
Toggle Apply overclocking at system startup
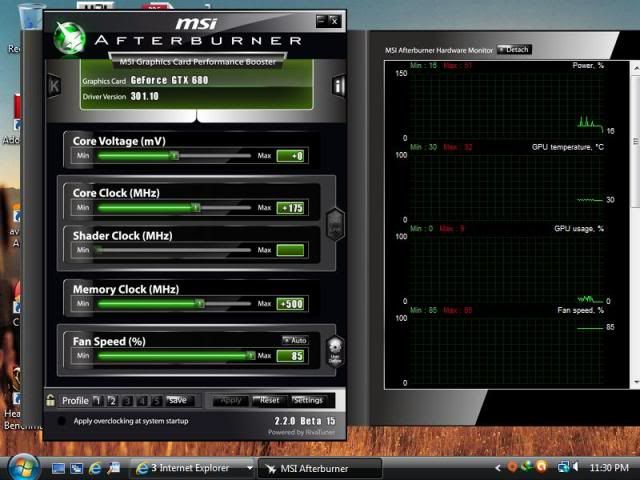tap(61, 421)
